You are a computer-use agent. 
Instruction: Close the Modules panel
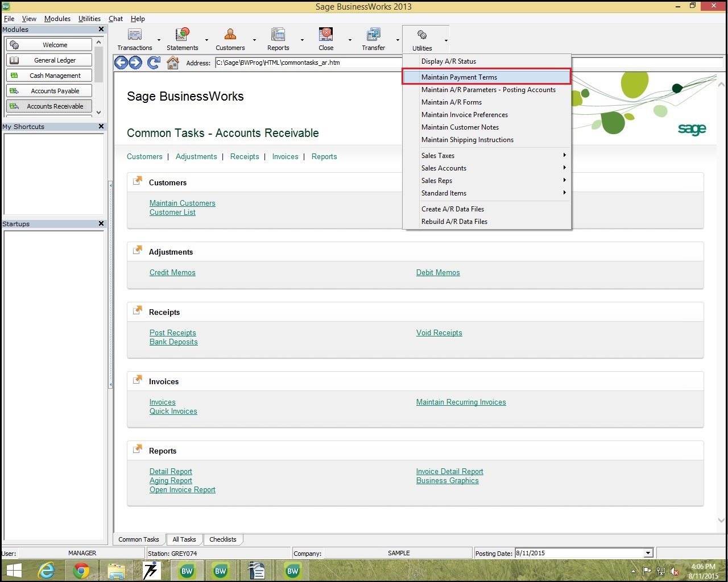coord(101,30)
